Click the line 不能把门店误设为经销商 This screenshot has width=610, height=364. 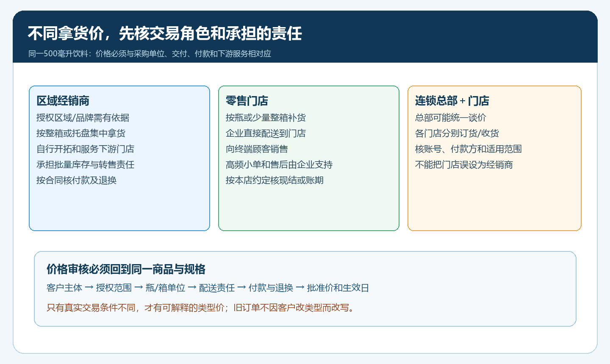pyautogui.click(x=464, y=165)
